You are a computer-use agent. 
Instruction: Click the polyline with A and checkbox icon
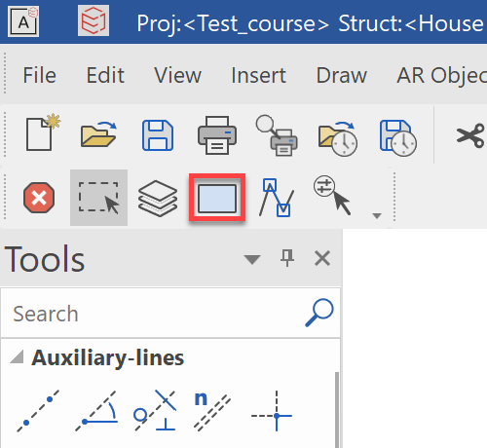[x=277, y=198]
